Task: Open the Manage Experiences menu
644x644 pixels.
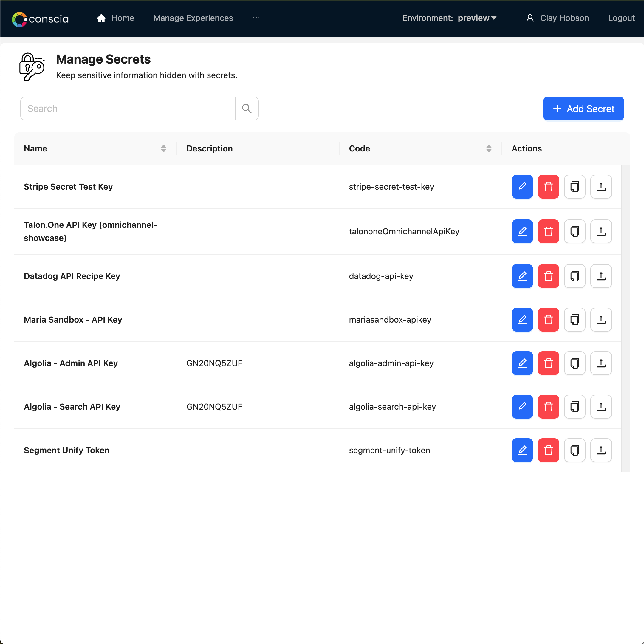Action: coord(193,18)
